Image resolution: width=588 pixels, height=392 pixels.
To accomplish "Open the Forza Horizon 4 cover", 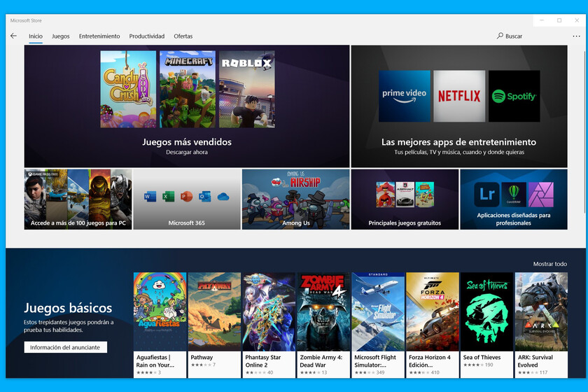I will coord(433,311).
